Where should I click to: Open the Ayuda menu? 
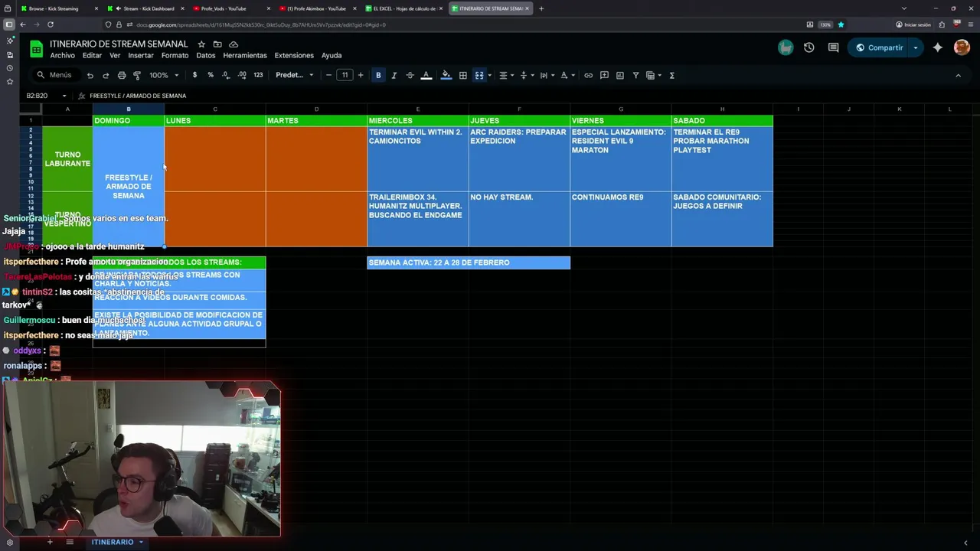click(x=332, y=55)
